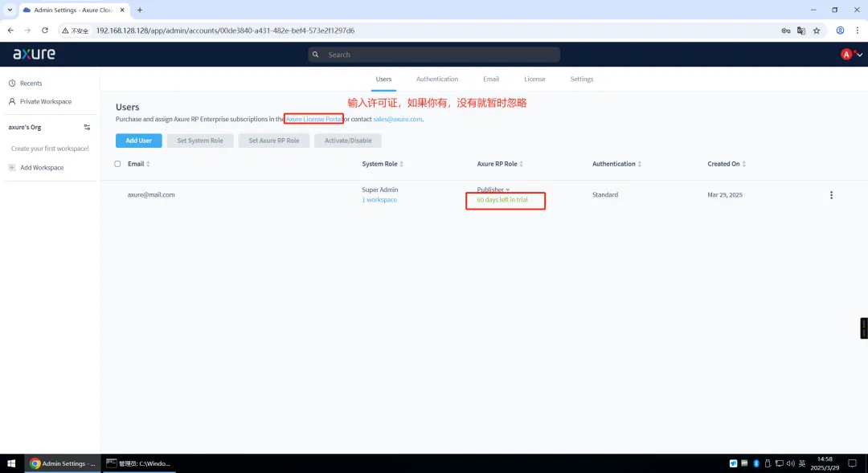Open the three-dot menu for axure@mail.com row

pos(831,194)
